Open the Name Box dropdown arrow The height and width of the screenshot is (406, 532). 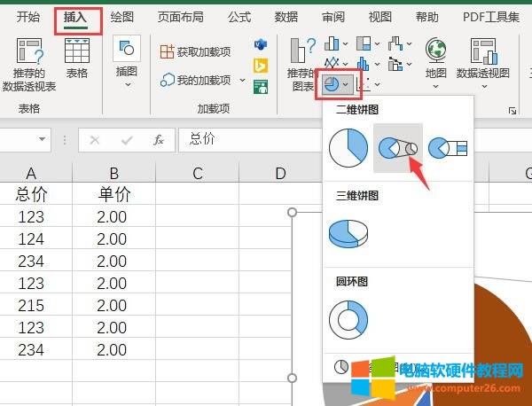coord(43,140)
